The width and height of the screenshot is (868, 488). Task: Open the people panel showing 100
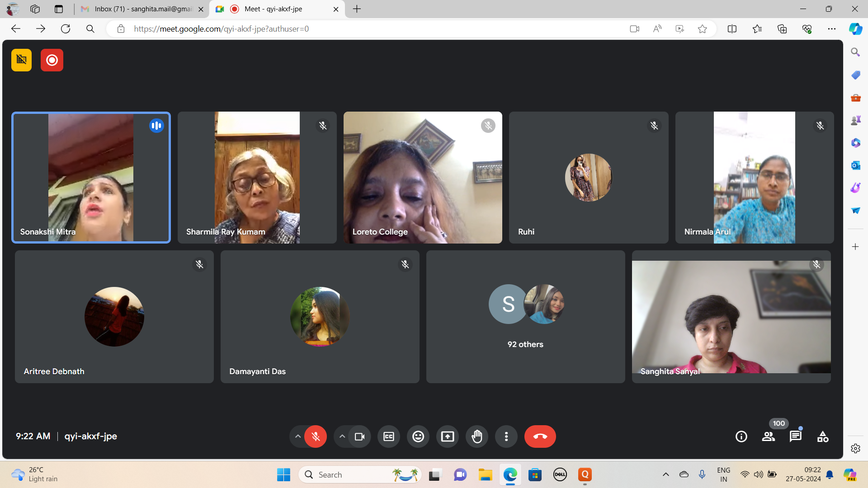[769, 436]
